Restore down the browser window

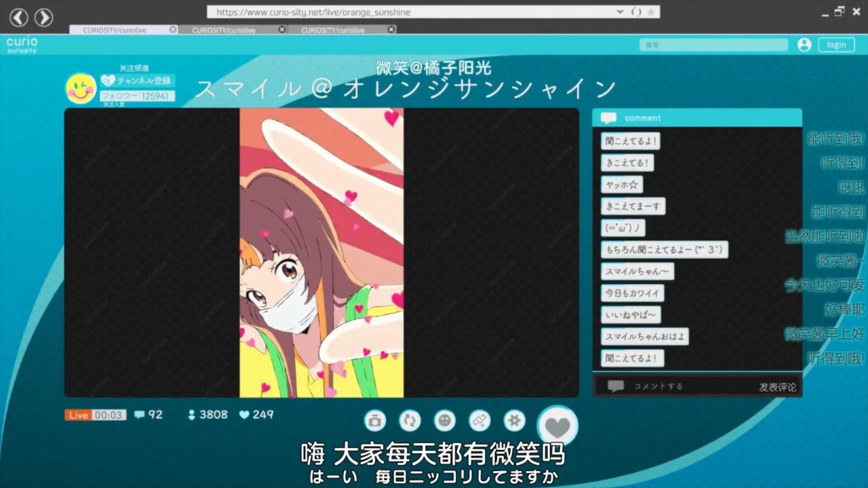pos(840,12)
